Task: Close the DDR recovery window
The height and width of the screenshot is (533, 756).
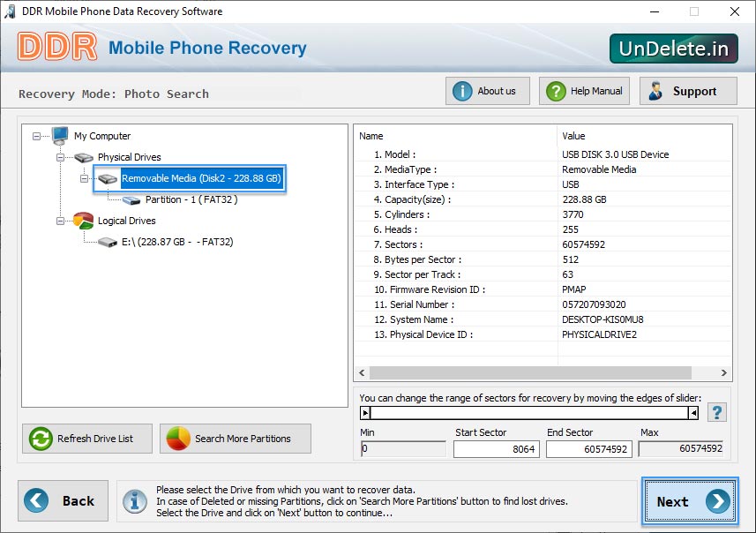Action: click(734, 11)
